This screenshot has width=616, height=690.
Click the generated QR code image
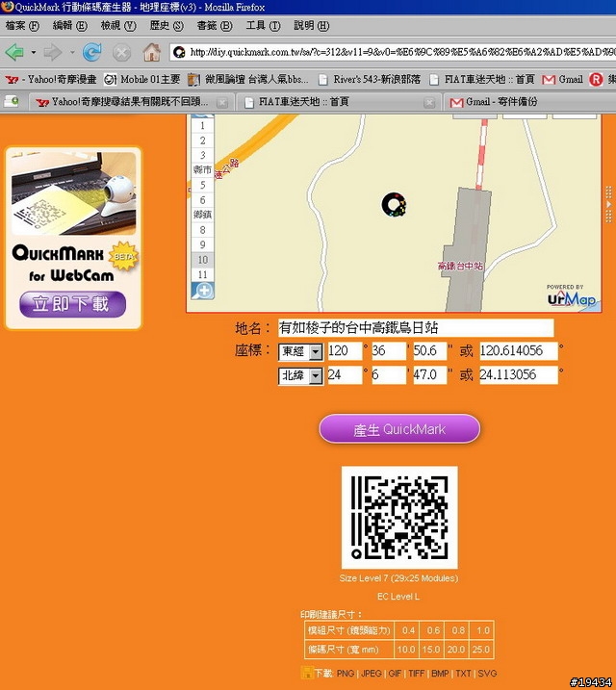click(x=399, y=518)
